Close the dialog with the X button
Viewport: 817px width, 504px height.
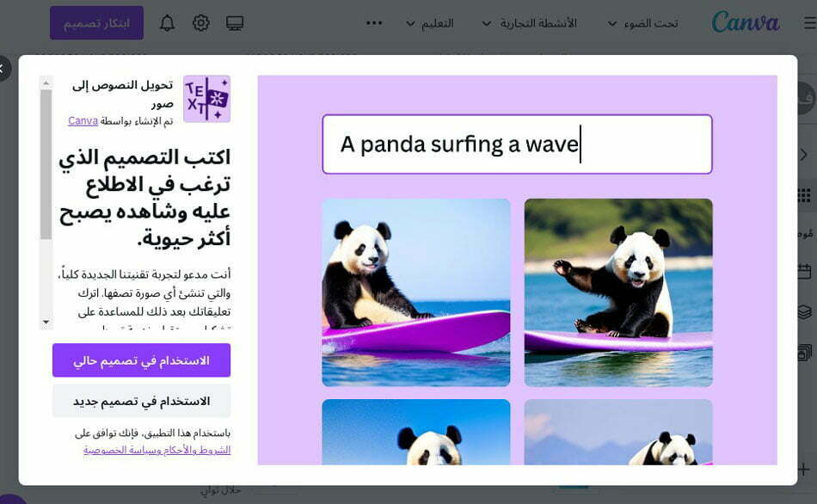click(x=3, y=68)
